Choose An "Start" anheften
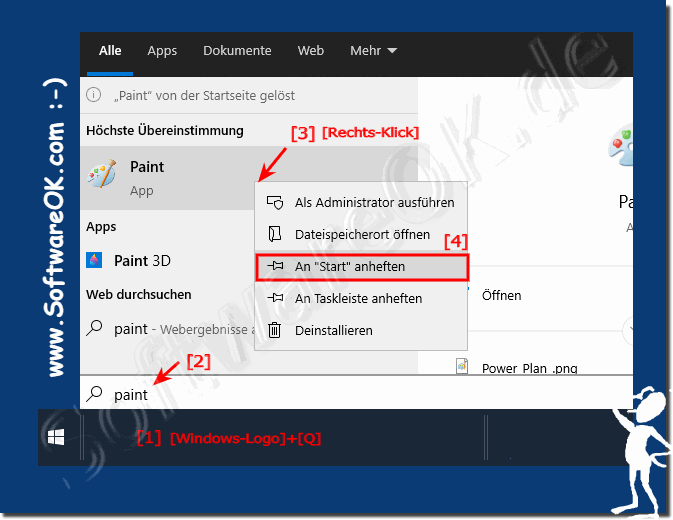 pos(361,267)
